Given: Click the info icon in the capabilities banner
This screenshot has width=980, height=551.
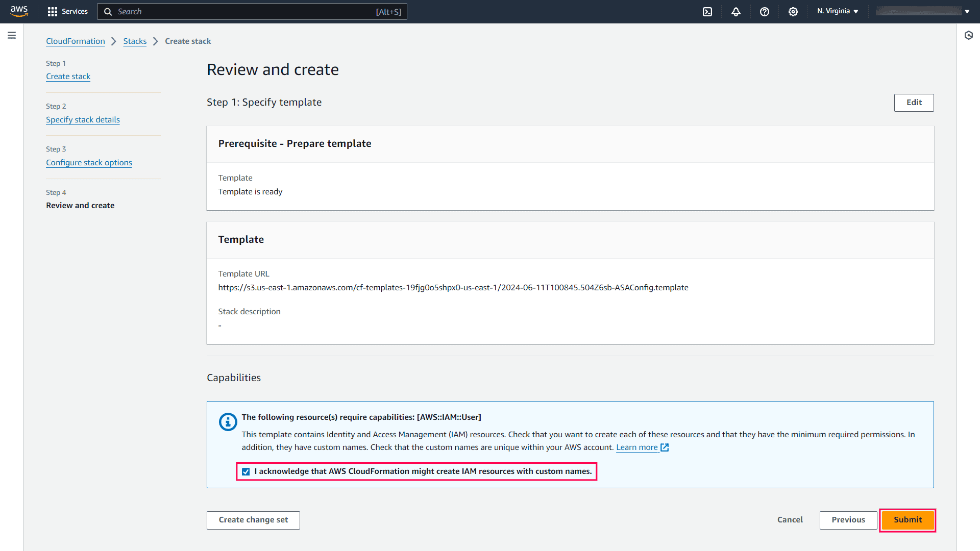Looking at the screenshot, I should pyautogui.click(x=228, y=422).
